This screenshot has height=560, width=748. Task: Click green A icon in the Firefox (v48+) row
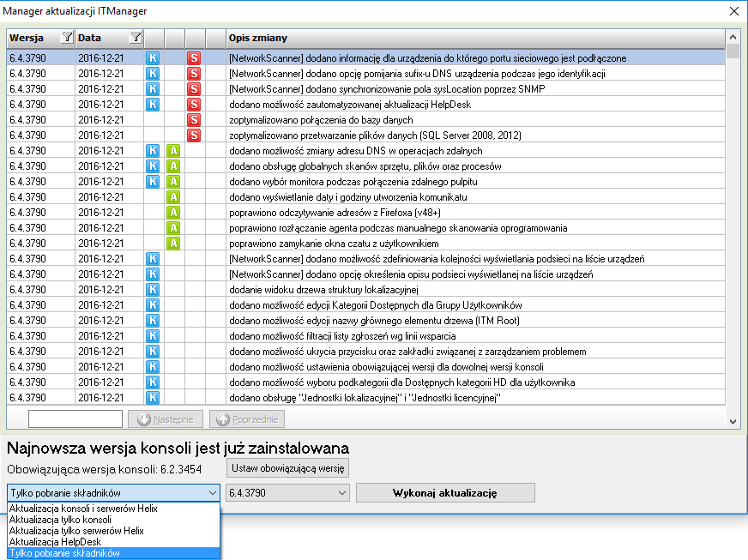(x=173, y=213)
